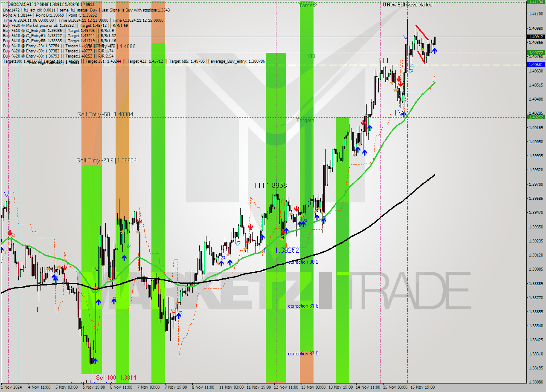Click the 1.39005 price axis value

(536, 269)
